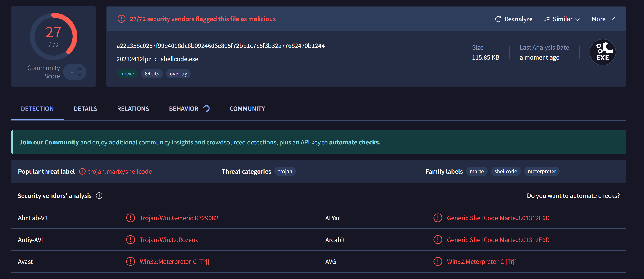Viewport: 644px width, 279px height.
Task: Click the Join our Community link
Action: tap(49, 142)
